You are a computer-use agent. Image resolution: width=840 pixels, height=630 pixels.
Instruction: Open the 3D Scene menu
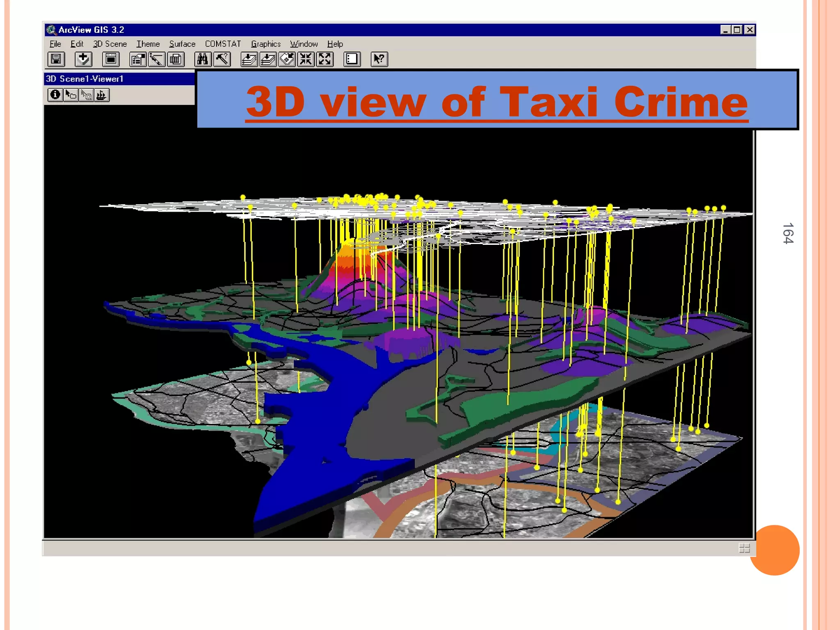pos(110,44)
